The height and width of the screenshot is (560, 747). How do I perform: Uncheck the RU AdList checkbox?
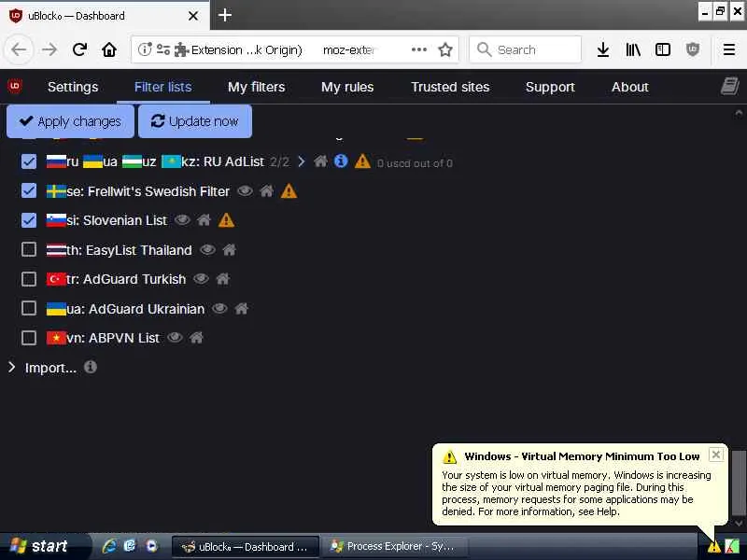click(29, 161)
